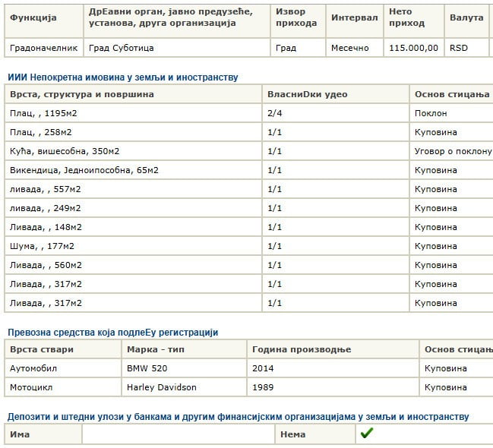This screenshot has height=448, width=493.
Task: Select the 2014 production year cell
Action: pos(333,368)
